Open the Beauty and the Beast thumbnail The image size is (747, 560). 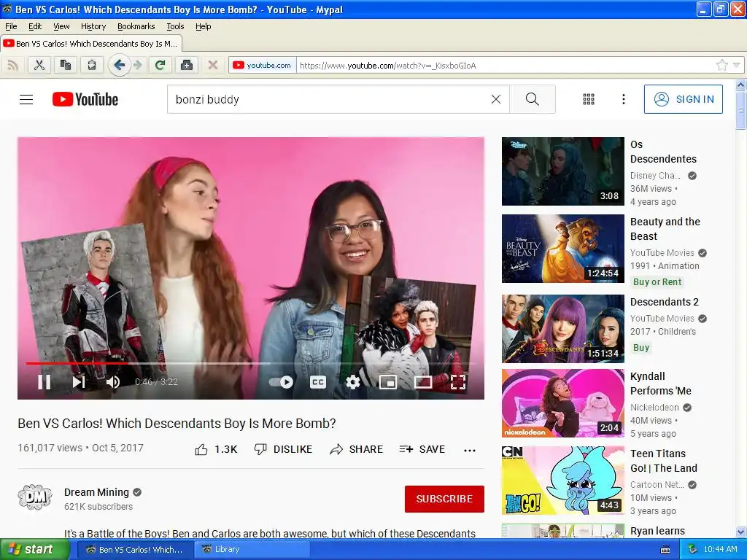tap(562, 249)
